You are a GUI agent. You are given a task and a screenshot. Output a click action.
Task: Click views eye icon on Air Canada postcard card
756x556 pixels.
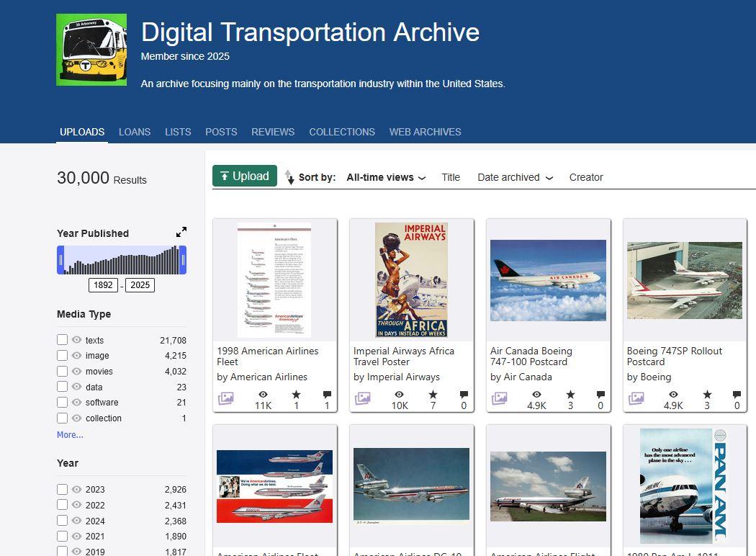pos(536,395)
